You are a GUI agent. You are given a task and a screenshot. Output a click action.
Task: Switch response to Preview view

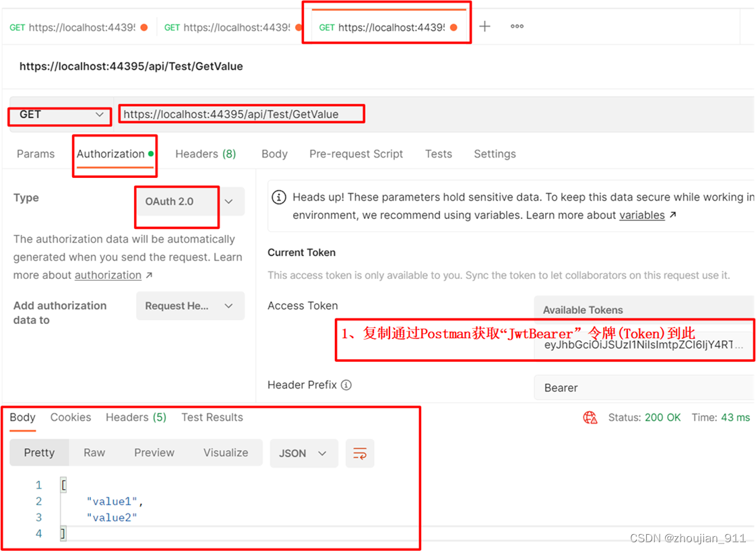(154, 453)
